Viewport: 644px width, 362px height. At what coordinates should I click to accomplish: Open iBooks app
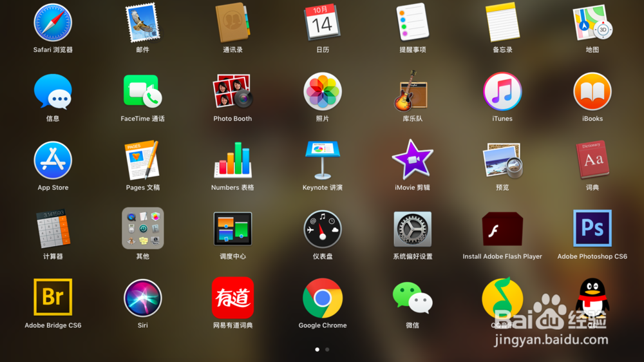592,91
